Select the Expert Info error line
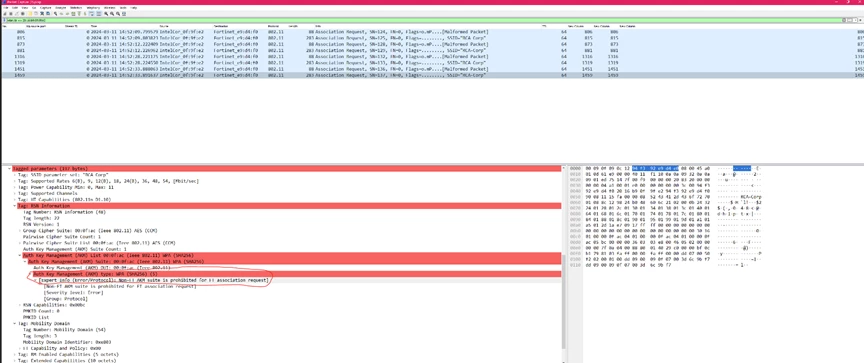The width and height of the screenshot is (864, 363). click(154, 280)
